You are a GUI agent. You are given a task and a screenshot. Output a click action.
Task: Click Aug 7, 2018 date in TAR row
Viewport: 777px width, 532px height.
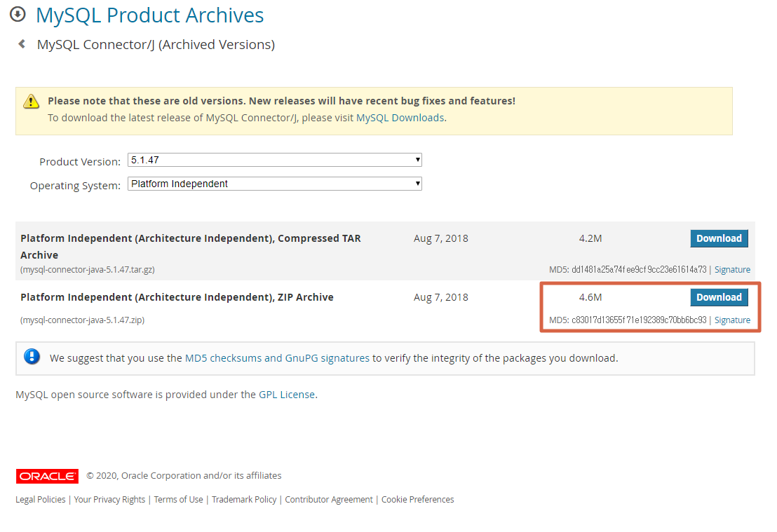(x=440, y=238)
